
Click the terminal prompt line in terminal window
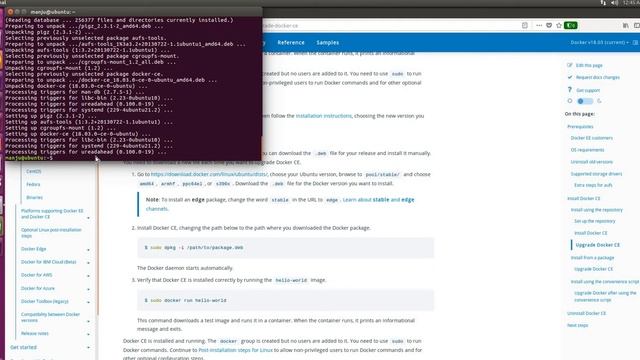coord(133,158)
